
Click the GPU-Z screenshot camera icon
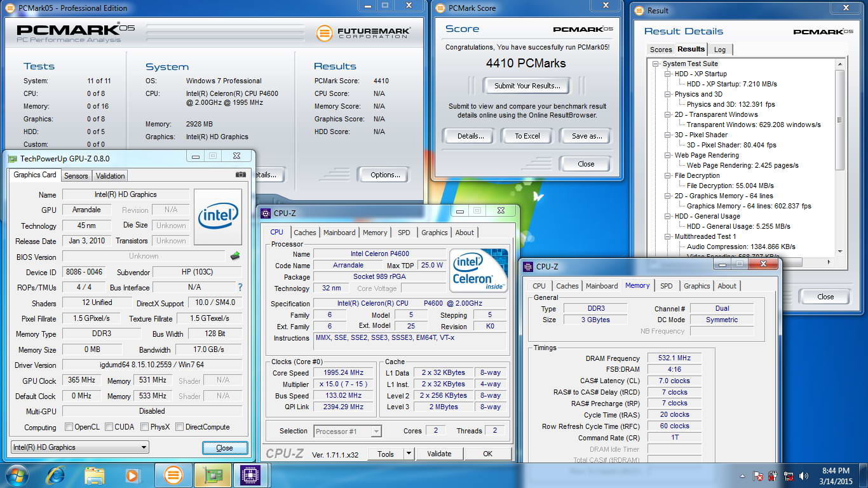240,175
